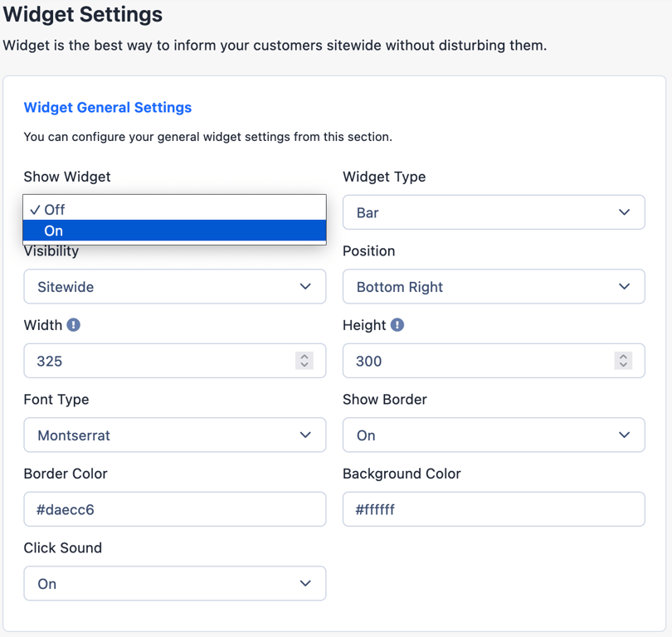Viewport: 672px width, 637px height.
Task: Open the Widget Type dropdown
Action: (494, 212)
